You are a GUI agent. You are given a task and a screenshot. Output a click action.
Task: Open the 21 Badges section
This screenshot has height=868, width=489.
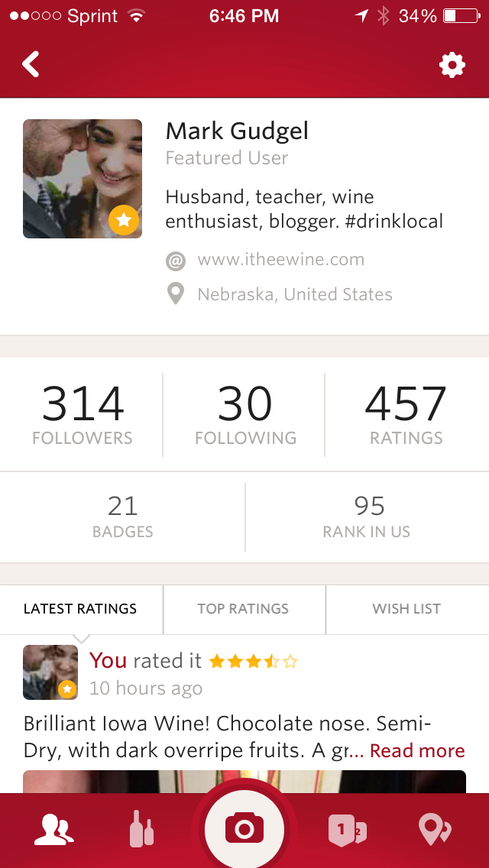122,517
